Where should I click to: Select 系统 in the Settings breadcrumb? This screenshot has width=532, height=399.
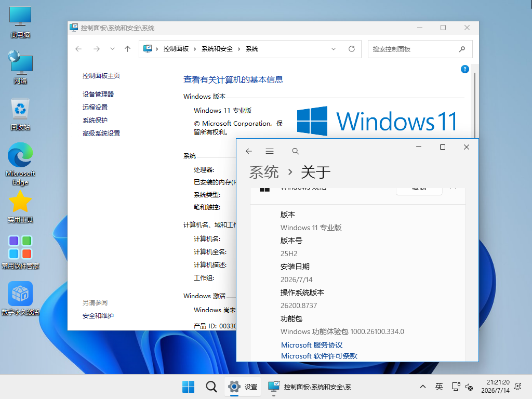[264, 172]
